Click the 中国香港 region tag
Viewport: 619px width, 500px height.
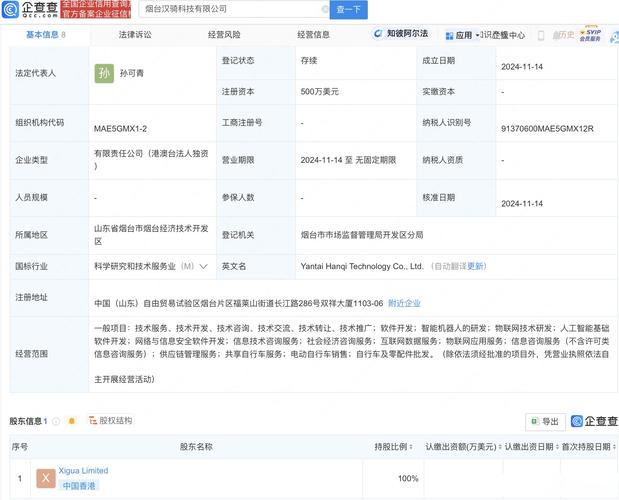click(x=79, y=486)
